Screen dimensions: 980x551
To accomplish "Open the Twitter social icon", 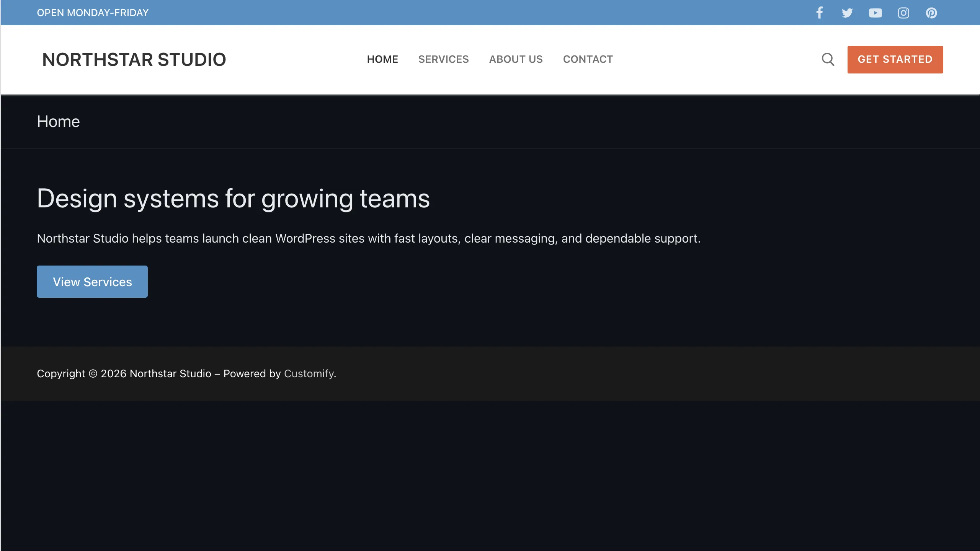I will pos(847,13).
